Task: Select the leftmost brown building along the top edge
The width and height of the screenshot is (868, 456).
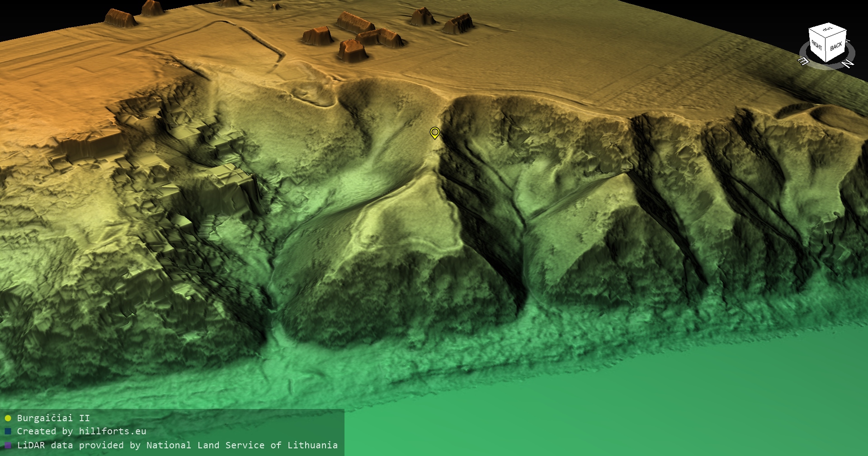Action: click(120, 18)
